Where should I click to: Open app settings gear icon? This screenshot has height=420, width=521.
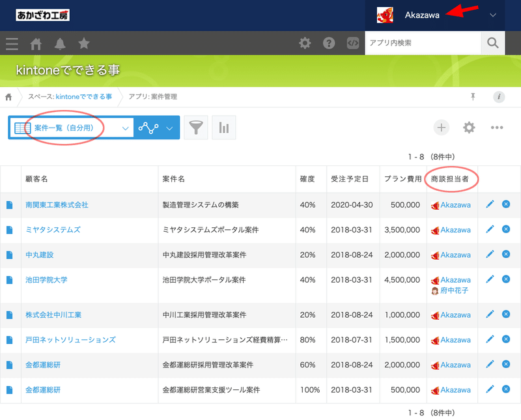(x=469, y=128)
